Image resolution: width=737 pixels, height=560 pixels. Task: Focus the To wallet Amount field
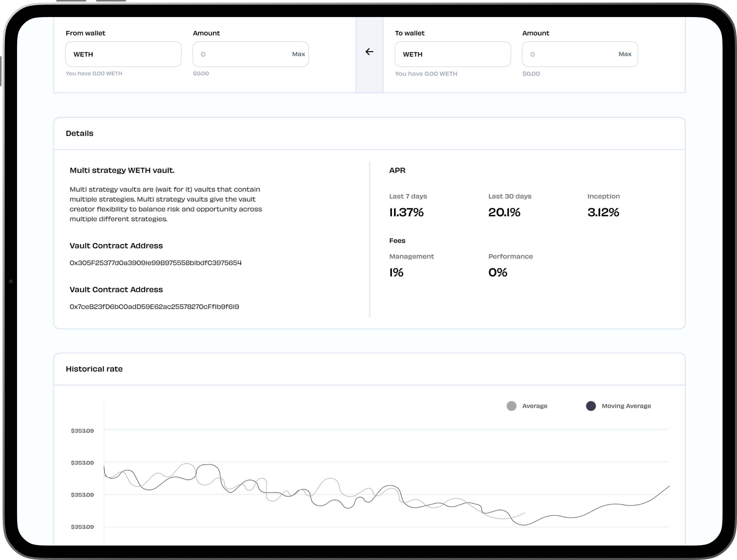[567, 54]
